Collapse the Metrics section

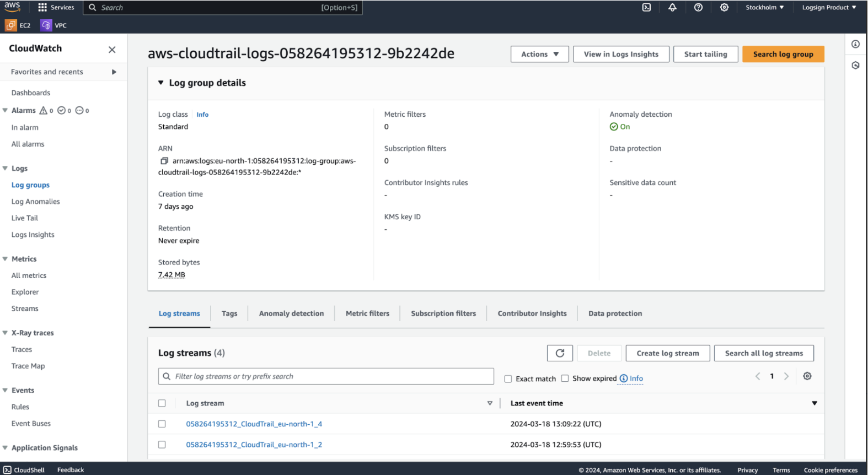[x=5, y=259]
